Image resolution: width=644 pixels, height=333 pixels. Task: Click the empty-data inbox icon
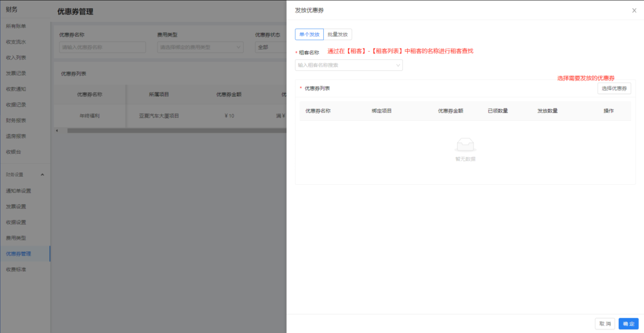[465, 145]
